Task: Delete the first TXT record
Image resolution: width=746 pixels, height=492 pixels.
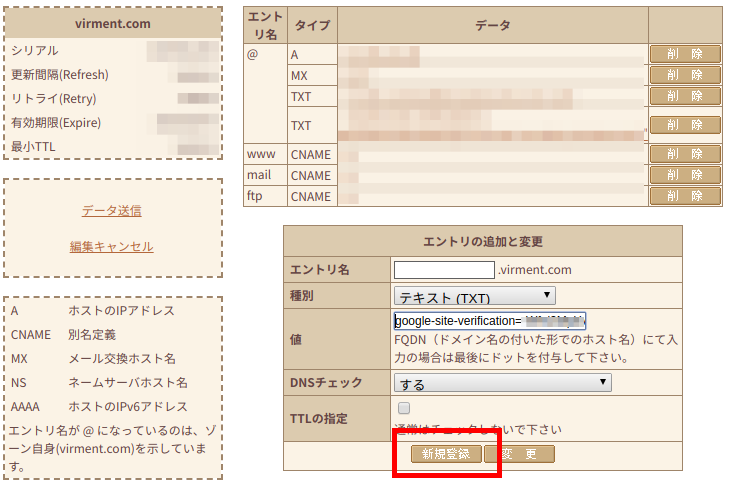Action: coord(685,96)
